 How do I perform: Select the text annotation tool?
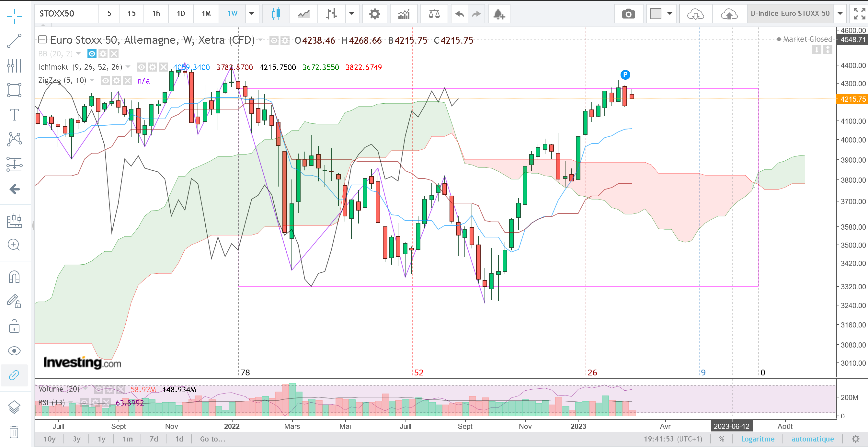point(15,115)
